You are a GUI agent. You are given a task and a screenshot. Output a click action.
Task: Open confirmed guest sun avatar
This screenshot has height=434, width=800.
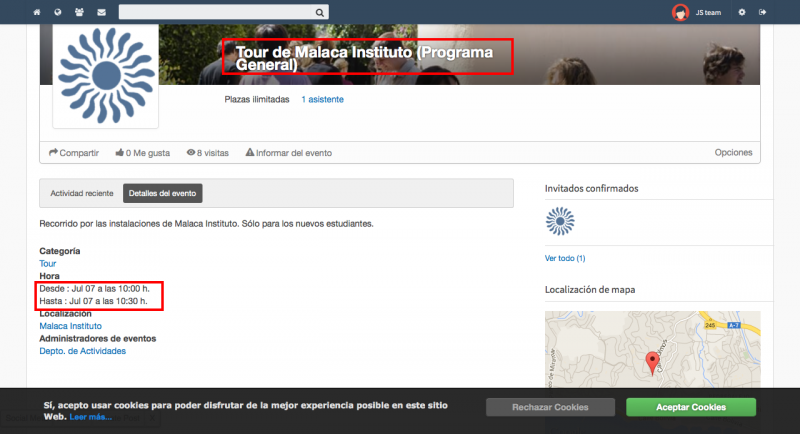coord(560,221)
